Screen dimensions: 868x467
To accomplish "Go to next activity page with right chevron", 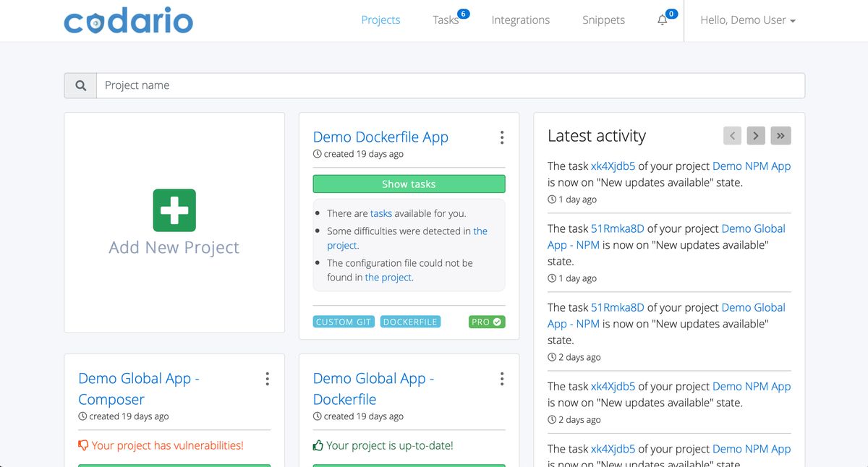I will click(756, 135).
